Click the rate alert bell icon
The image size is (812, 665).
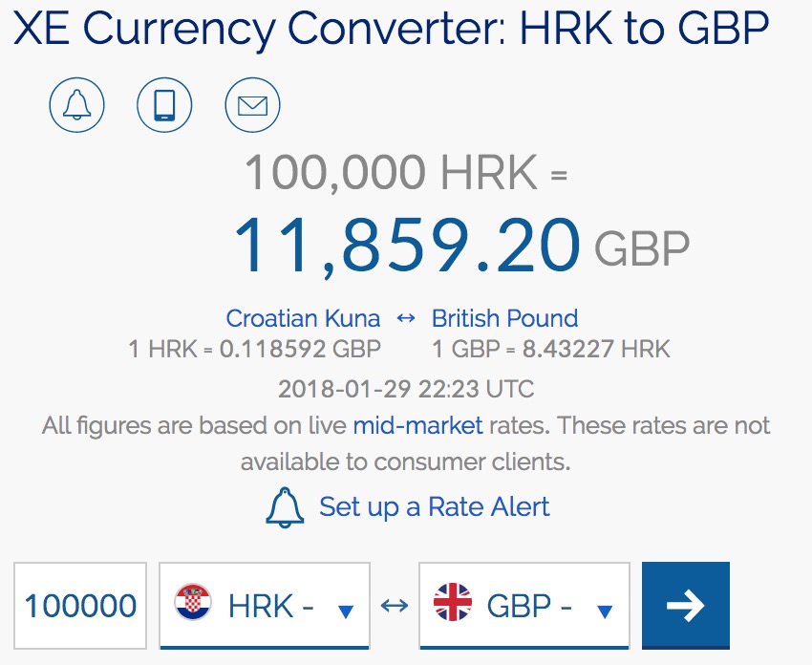(x=76, y=105)
